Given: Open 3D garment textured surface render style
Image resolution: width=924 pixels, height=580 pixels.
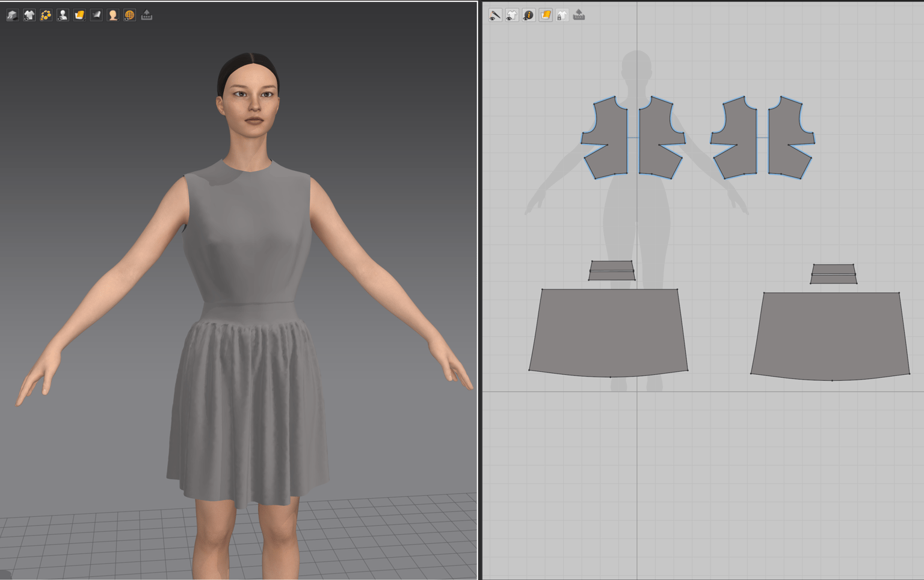Looking at the screenshot, I should pos(79,15).
